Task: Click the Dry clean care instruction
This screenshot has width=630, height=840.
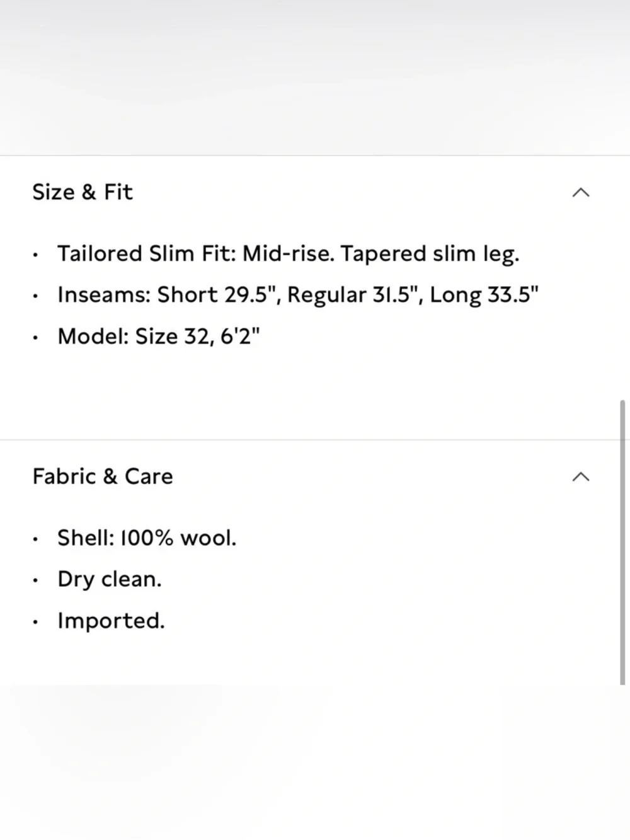Action: (x=110, y=580)
